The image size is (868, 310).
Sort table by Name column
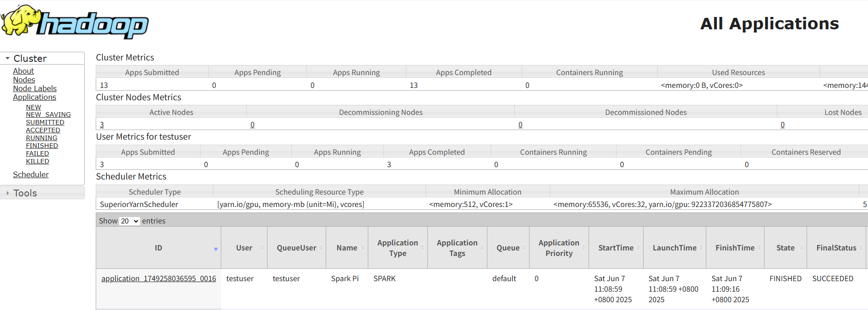coord(347,248)
